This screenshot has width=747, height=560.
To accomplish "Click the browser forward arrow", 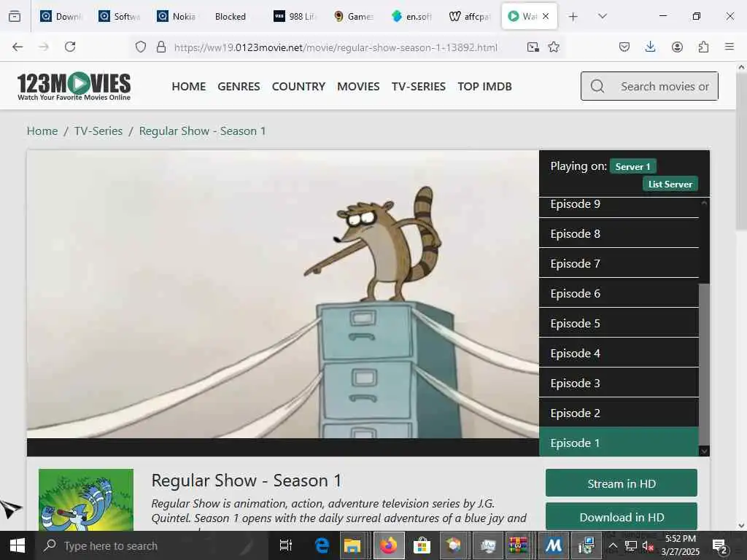I will click(x=44, y=47).
